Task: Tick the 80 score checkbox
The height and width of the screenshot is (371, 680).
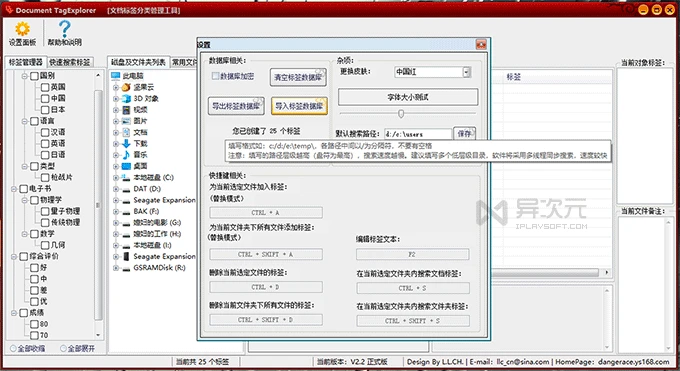Action: pos(34,324)
